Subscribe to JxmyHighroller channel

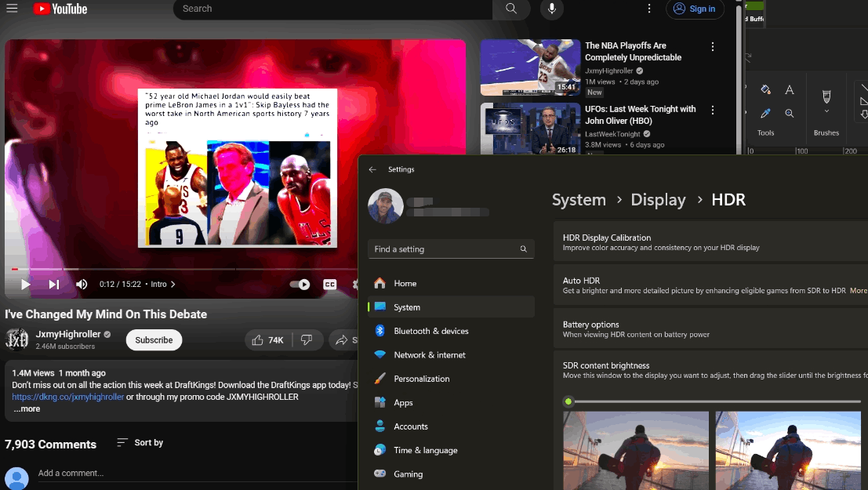coord(154,340)
